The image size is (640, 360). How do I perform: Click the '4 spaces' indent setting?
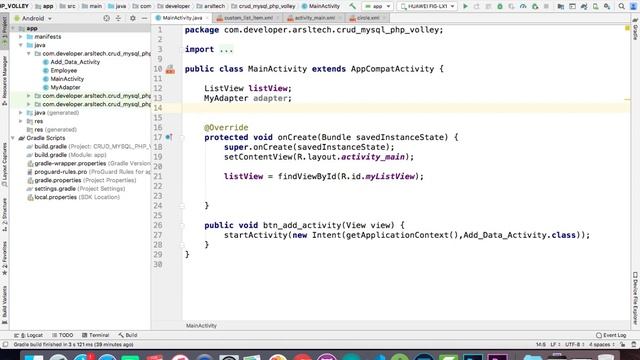coord(602,345)
